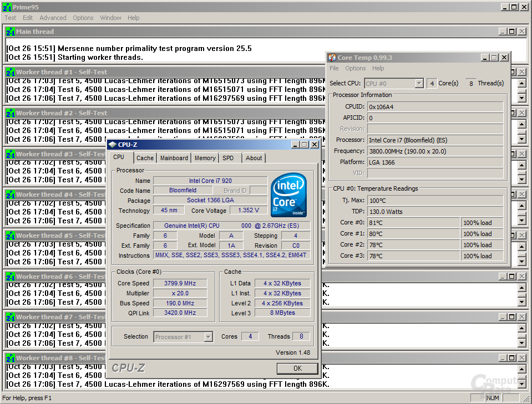
Task: Open the Window menu in Prime95
Action: point(110,18)
